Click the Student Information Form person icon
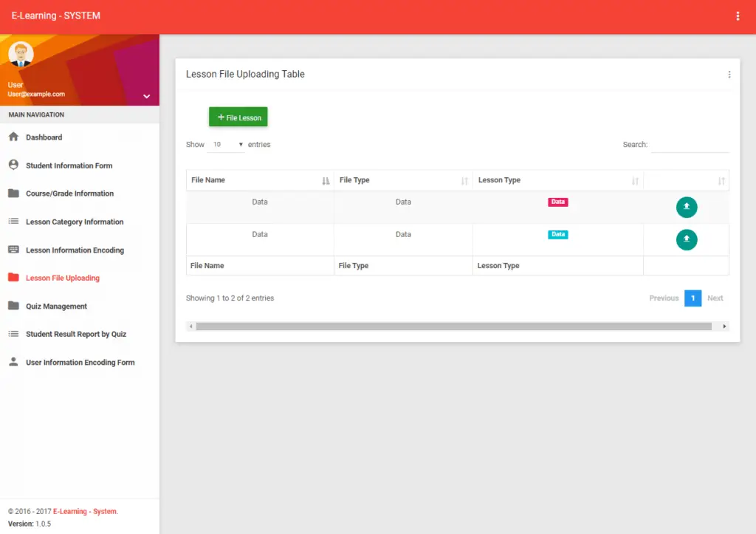Screen dimensions: 756x534 [x=13, y=165]
